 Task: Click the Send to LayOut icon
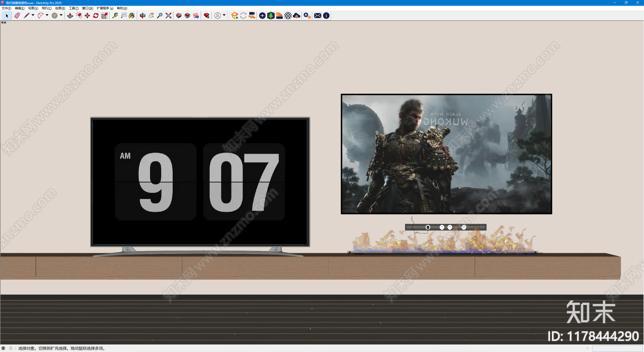coord(196,16)
